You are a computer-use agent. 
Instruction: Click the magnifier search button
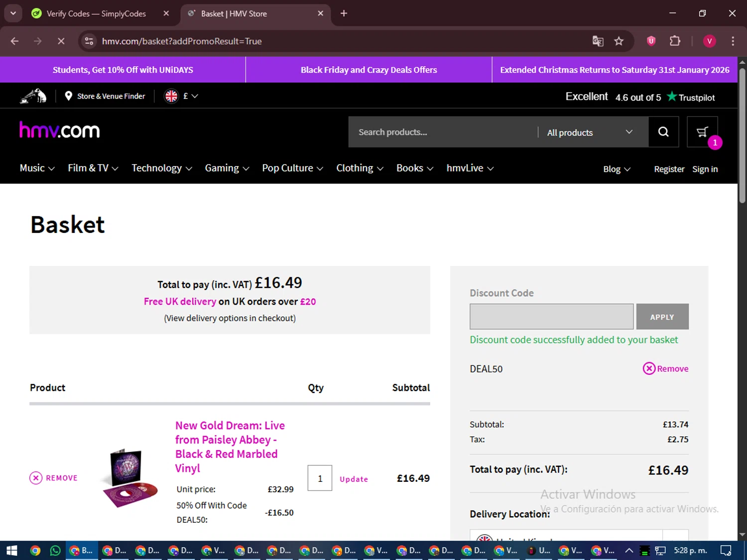pos(663,132)
